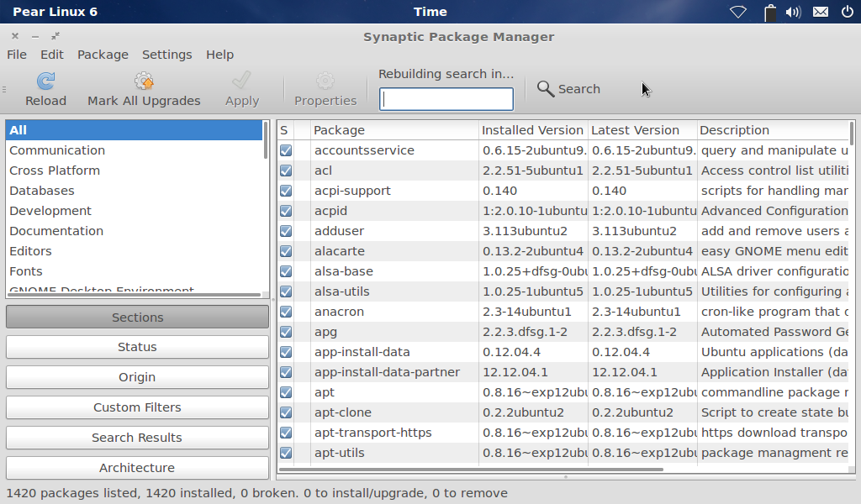Image resolution: width=861 pixels, height=504 pixels.
Task: Toggle the accountsservice status checkbox
Action: click(286, 150)
